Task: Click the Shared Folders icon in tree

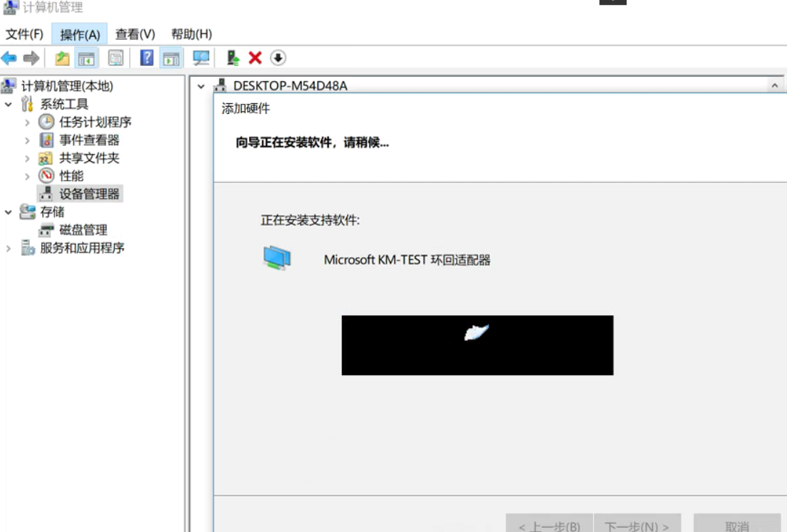Action: coord(46,159)
